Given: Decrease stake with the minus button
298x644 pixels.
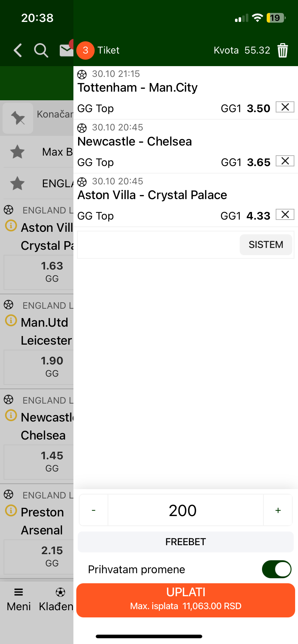Looking at the screenshot, I should (x=94, y=510).
